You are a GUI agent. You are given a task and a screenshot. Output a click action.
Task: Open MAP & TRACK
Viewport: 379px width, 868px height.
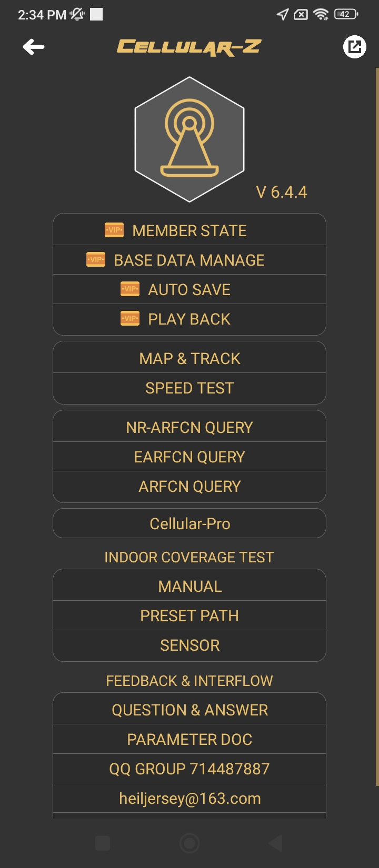189,358
